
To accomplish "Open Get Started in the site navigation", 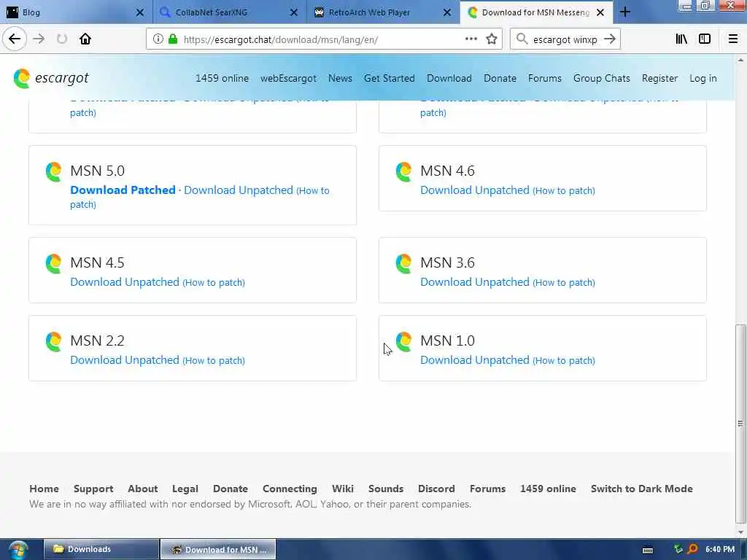I will [x=390, y=78].
